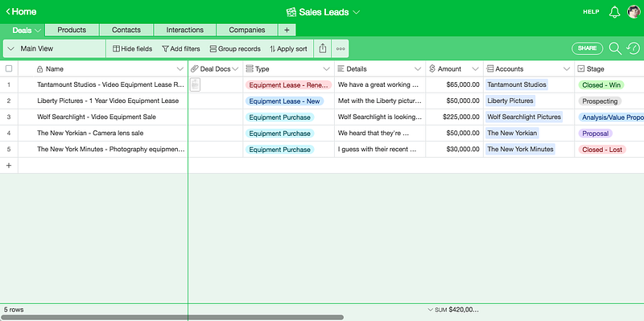Select the $30,000.00 amount cell
Screen dimensions: 644x321
point(454,150)
